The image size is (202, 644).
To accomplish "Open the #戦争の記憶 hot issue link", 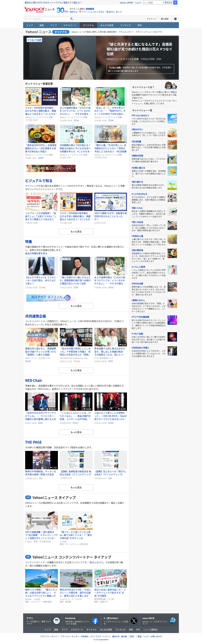I will 138,155.
